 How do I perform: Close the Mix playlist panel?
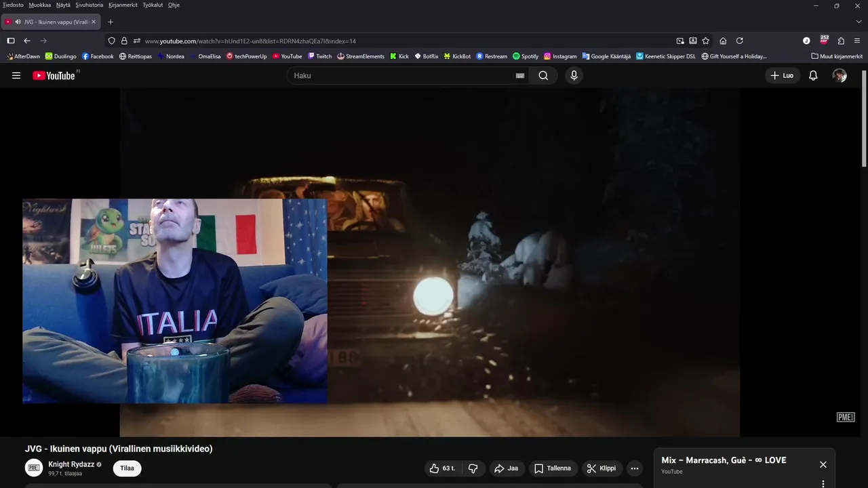823,464
